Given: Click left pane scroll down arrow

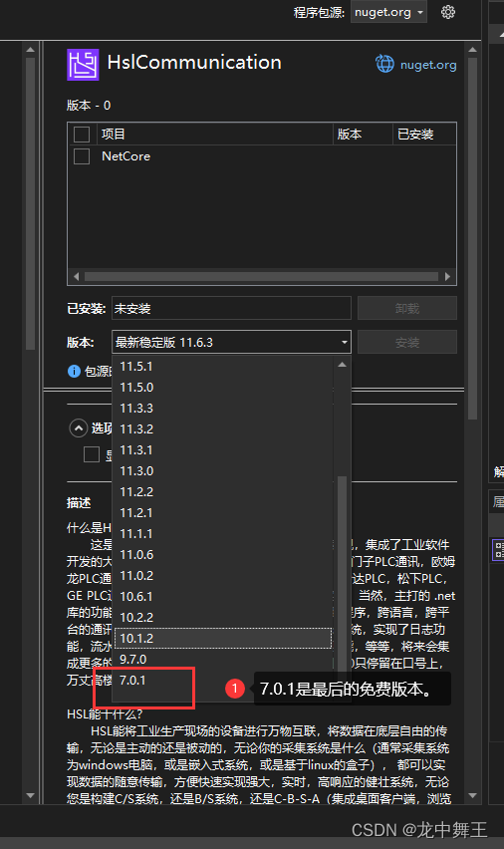Looking at the screenshot, I should pos(30,795).
